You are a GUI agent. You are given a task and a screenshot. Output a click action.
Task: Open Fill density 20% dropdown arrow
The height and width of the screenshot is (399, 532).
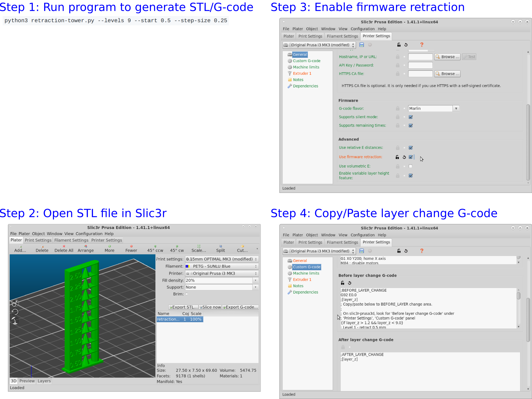pyautogui.click(x=255, y=280)
